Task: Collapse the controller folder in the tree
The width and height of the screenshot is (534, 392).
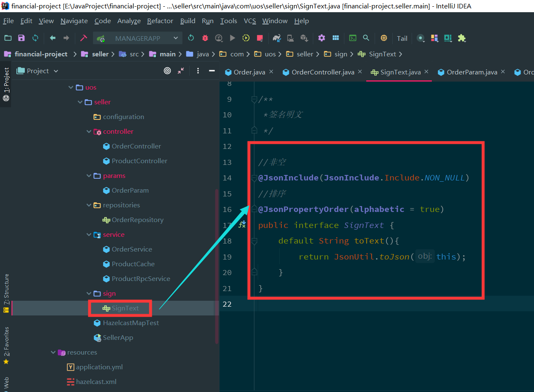Action: tap(89, 132)
